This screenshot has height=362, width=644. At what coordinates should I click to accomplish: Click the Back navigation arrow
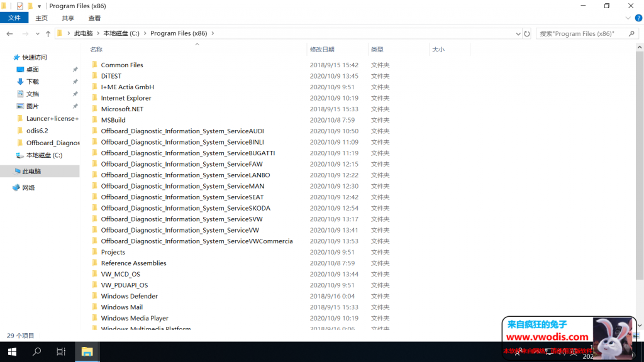click(9, 34)
